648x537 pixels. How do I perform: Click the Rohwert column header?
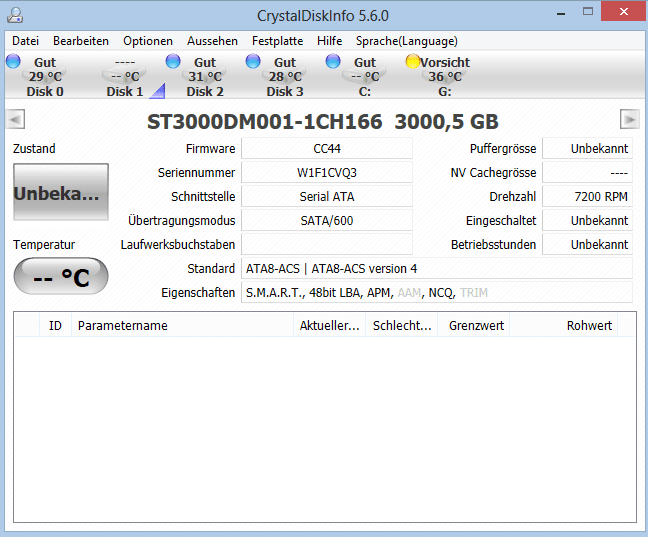pos(564,325)
